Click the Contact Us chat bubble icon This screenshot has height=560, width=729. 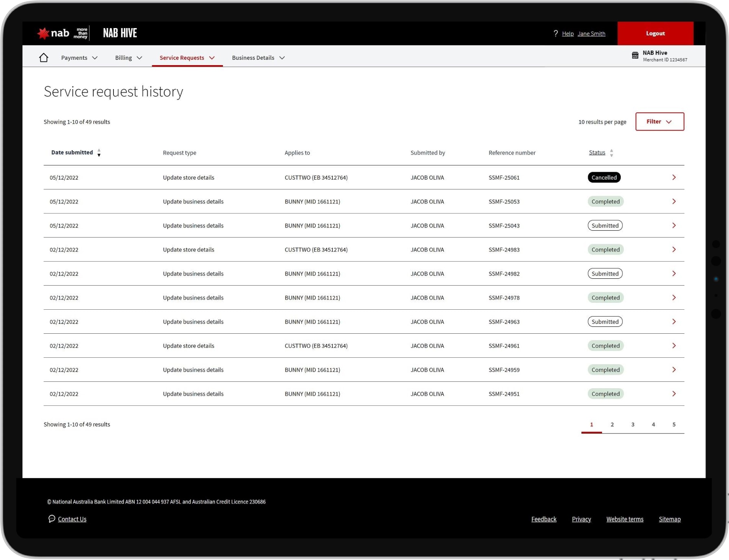[52, 518]
